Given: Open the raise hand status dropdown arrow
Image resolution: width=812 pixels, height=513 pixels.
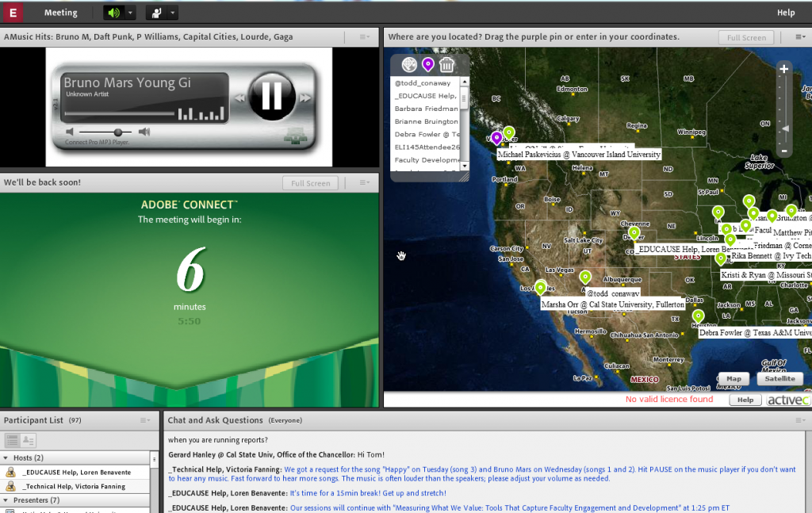Looking at the screenshot, I should 173,13.
